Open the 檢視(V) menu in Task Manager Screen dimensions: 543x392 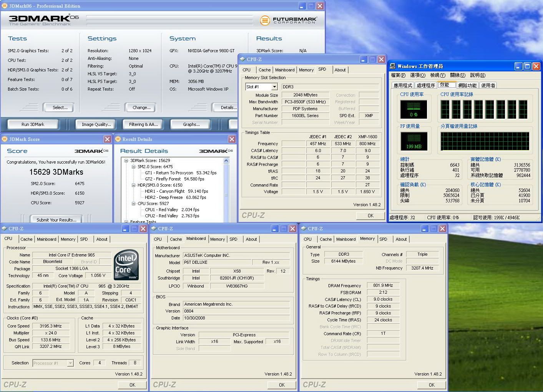[438, 75]
